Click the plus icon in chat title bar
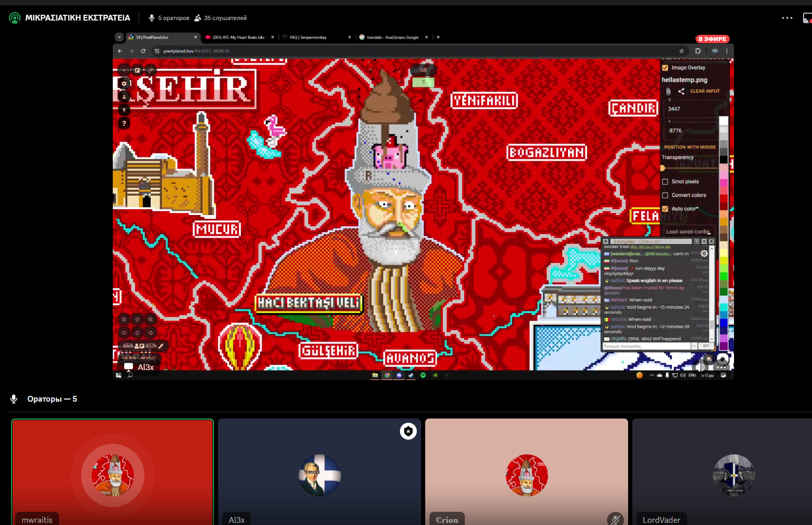Image resolution: width=812 pixels, height=525 pixels. click(606, 241)
